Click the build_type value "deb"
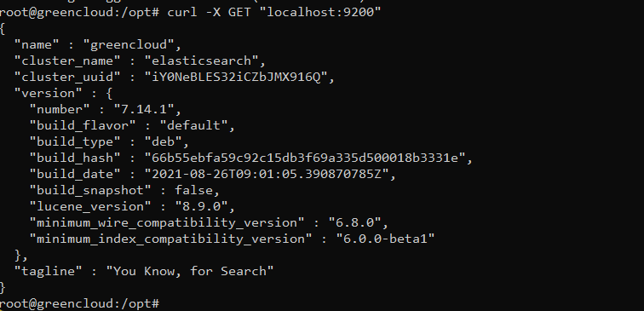644x311 pixels. click(x=163, y=141)
